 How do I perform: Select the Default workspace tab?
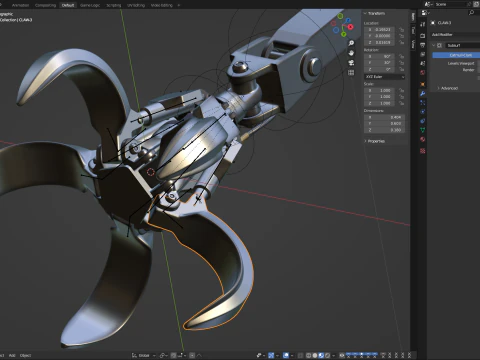pos(68,5)
